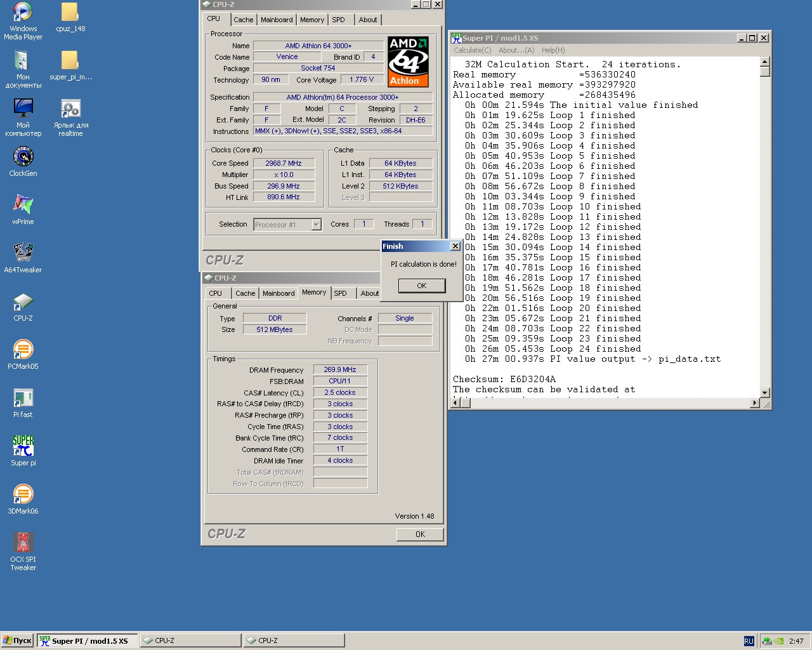Screen dimensions: 812x650
Task: Launch PCMark05 desktop icon
Action: pyautogui.click(x=23, y=354)
